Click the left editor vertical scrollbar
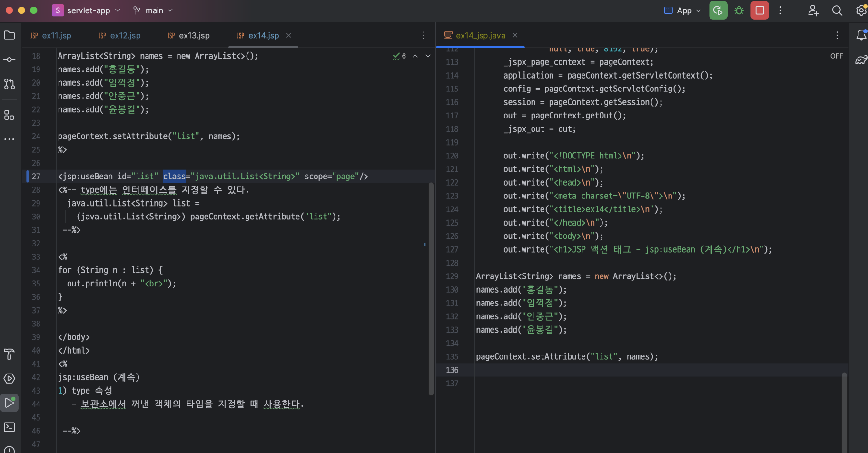The height and width of the screenshot is (453, 868). click(431, 289)
